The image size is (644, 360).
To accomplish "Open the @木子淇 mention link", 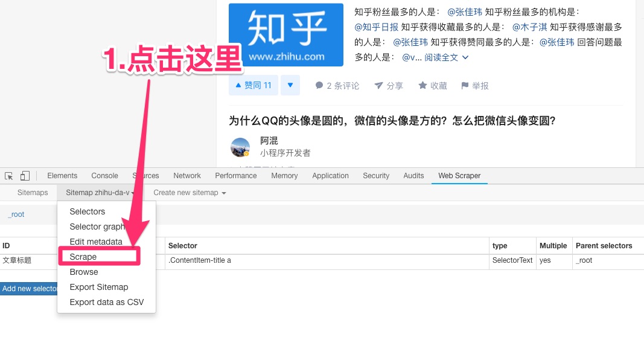I will 529,27.
